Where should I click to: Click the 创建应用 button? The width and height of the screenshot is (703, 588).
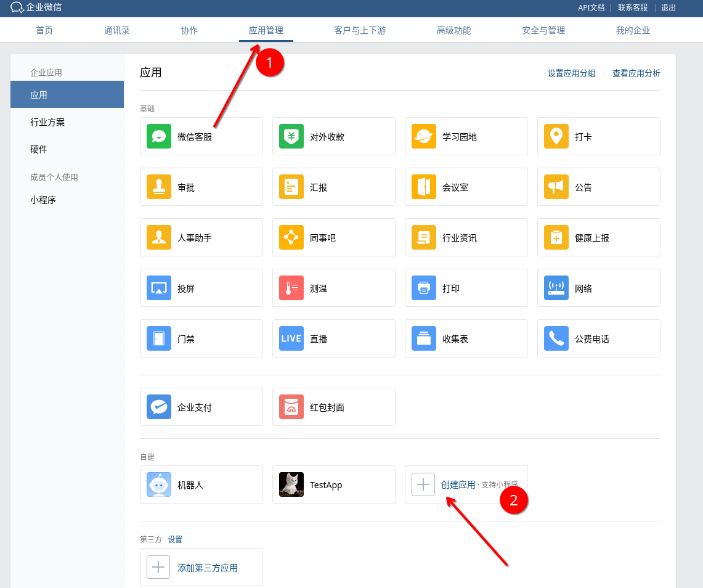click(458, 484)
